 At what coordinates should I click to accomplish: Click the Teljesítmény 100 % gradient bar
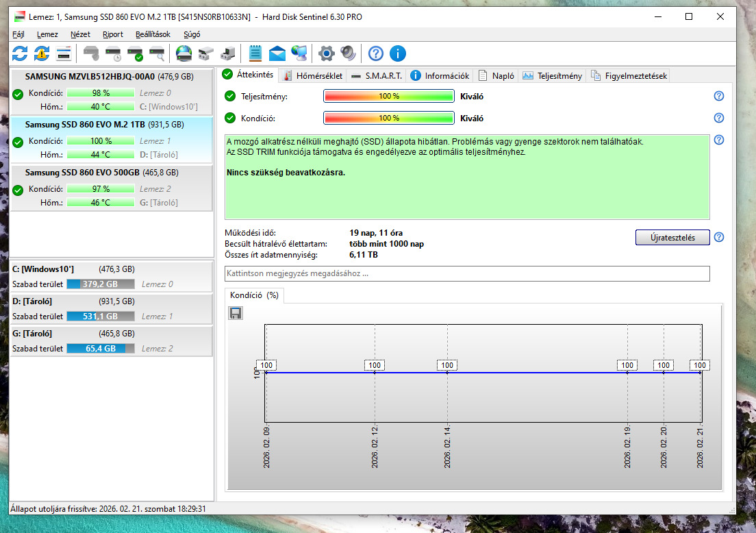click(388, 96)
